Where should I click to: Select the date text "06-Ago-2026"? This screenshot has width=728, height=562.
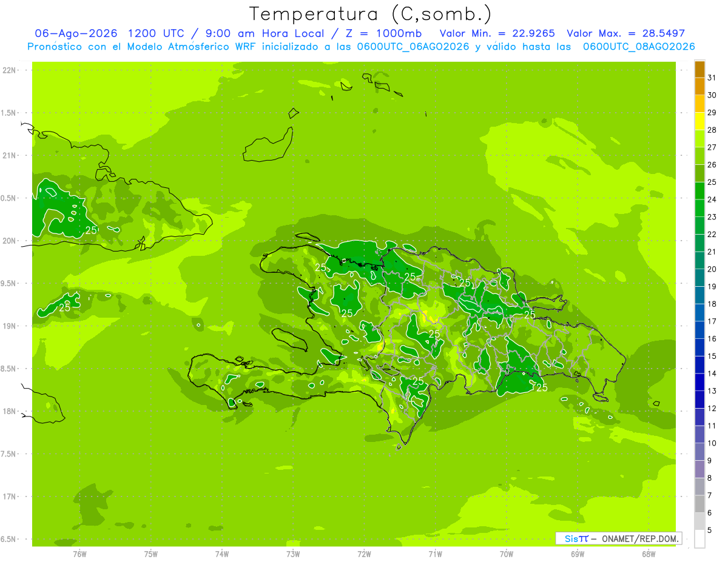click(x=76, y=33)
